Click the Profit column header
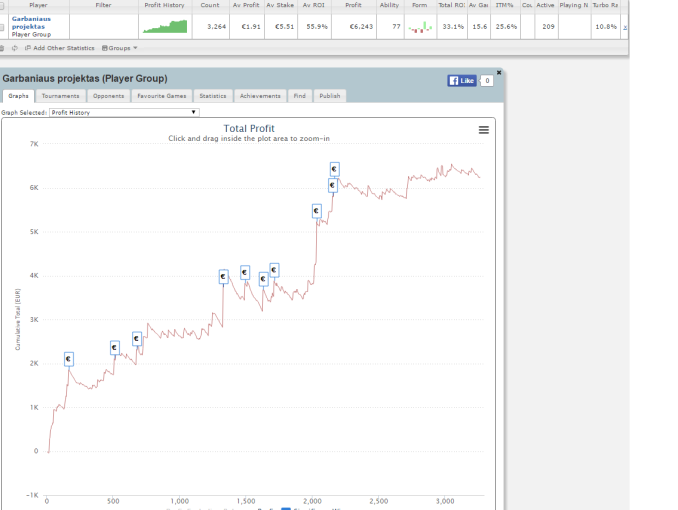The width and height of the screenshot is (678, 510). coord(352,5)
